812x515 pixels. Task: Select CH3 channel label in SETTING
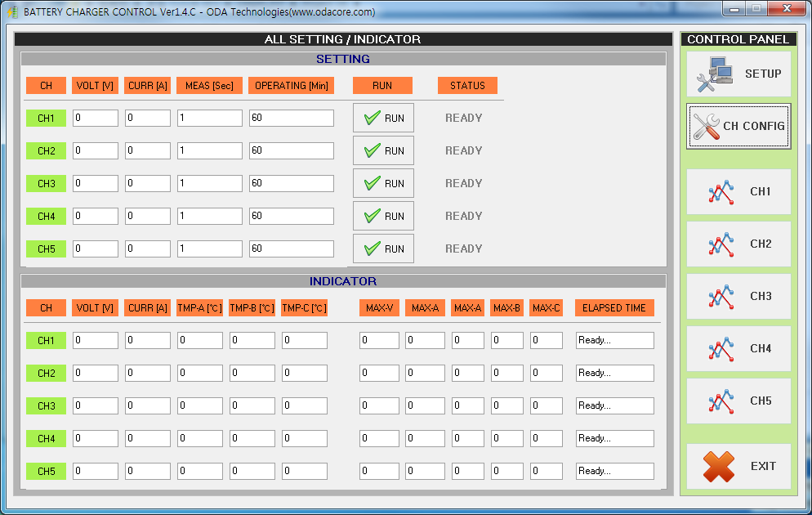(x=46, y=183)
